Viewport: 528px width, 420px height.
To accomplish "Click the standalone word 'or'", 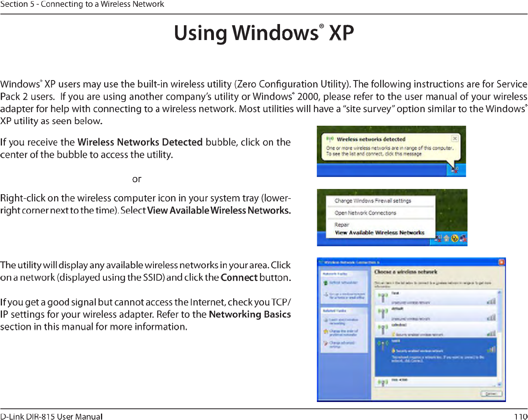I will (x=137, y=179).
